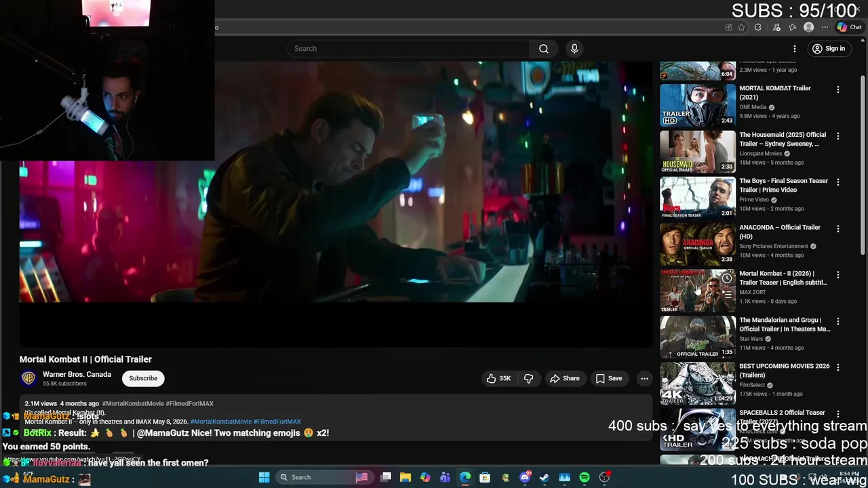This screenshot has height=488, width=868.
Task: Open options menu for The Boys Final Season Teaser
Action: click(838, 182)
